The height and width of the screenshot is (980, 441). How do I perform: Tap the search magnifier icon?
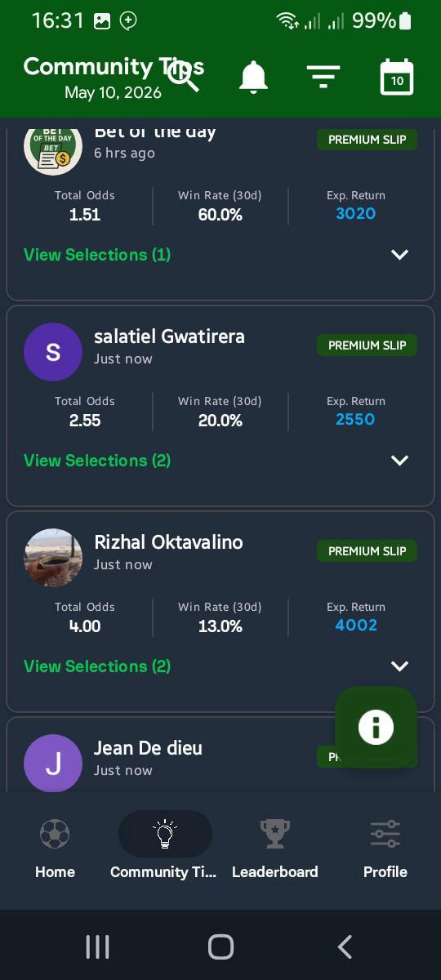(x=184, y=76)
